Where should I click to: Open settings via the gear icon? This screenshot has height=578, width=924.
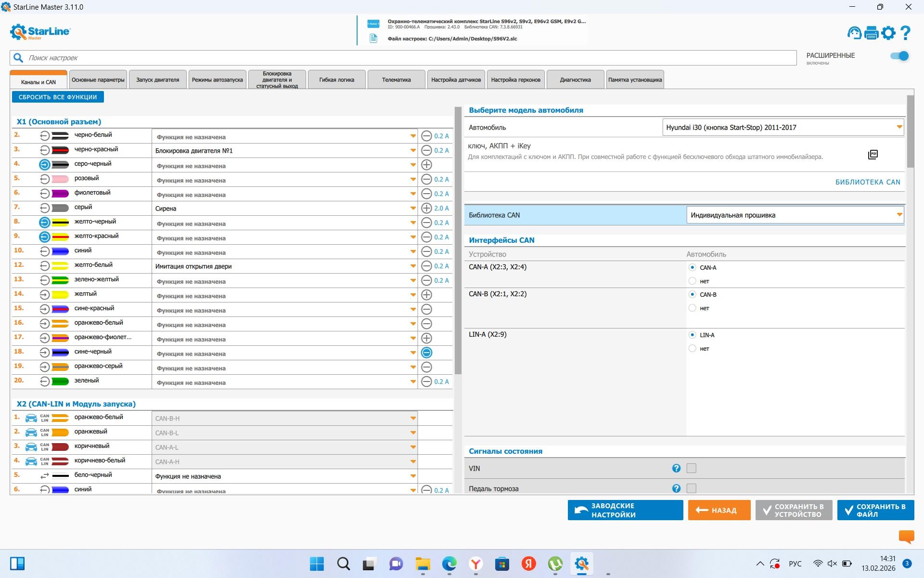pyautogui.click(x=888, y=33)
